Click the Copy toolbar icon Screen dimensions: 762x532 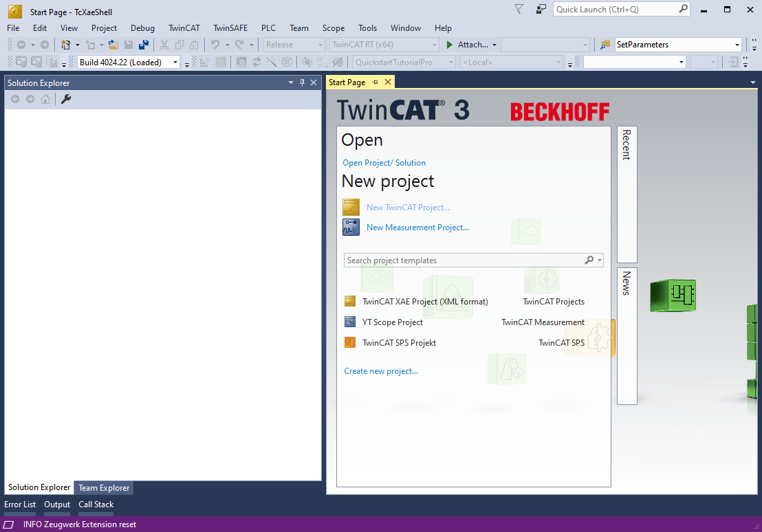tap(179, 45)
